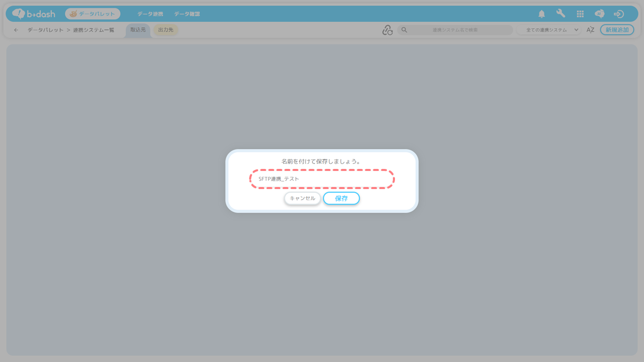Focus the SFTP連携_テスト name field
Viewport: 644px width, 362px height.
(322, 179)
